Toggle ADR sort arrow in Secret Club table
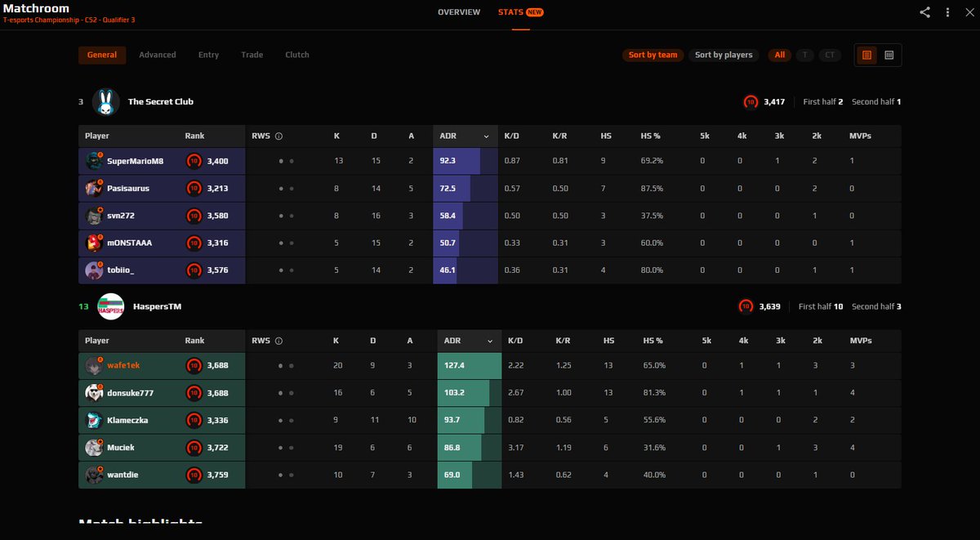Viewport: 980px width, 540px height. [x=487, y=136]
